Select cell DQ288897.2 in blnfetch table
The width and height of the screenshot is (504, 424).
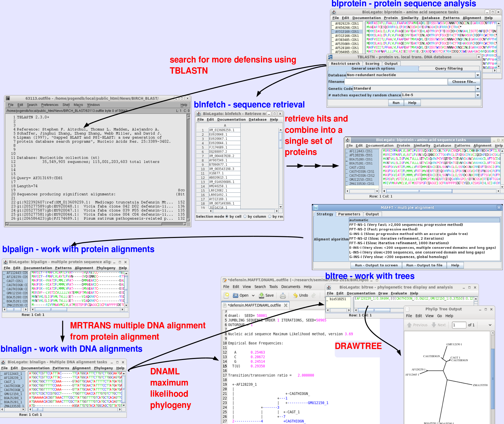click(x=225, y=152)
